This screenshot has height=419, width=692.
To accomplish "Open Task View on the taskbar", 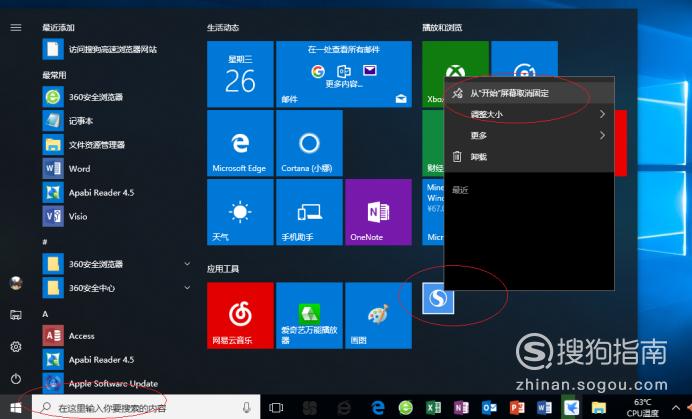I will pos(276,408).
